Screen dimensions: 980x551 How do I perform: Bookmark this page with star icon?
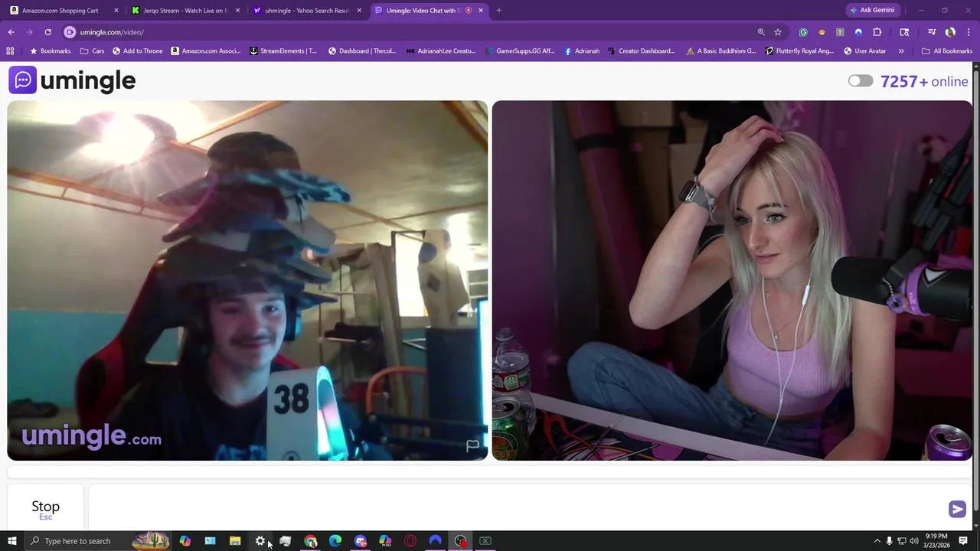[x=778, y=32]
